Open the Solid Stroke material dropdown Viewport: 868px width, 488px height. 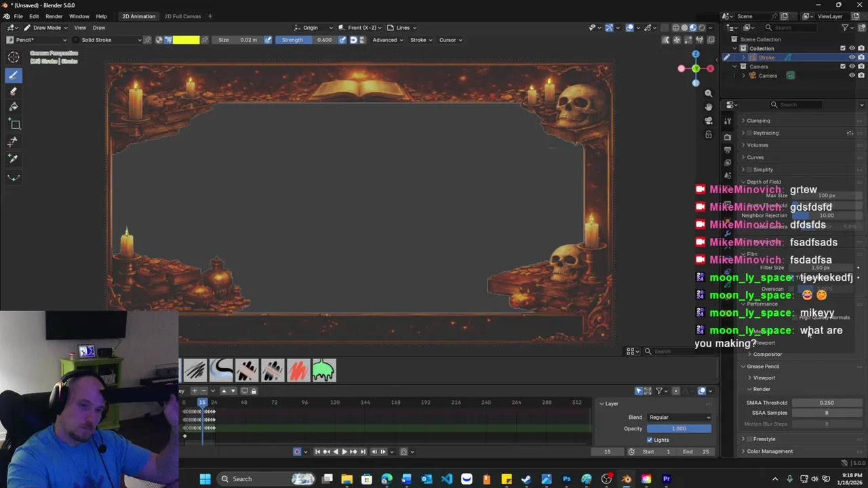coord(106,40)
